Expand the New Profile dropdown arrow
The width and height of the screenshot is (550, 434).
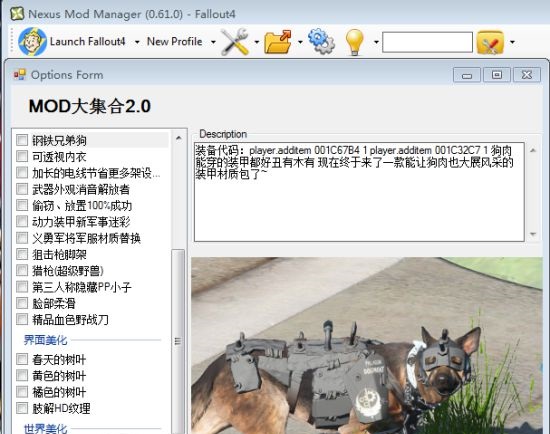pos(213,42)
